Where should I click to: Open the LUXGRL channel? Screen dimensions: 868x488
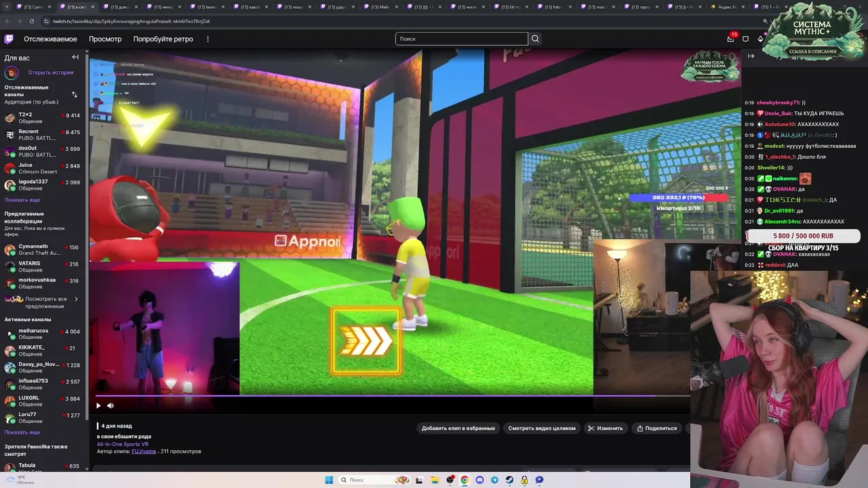tap(43, 401)
